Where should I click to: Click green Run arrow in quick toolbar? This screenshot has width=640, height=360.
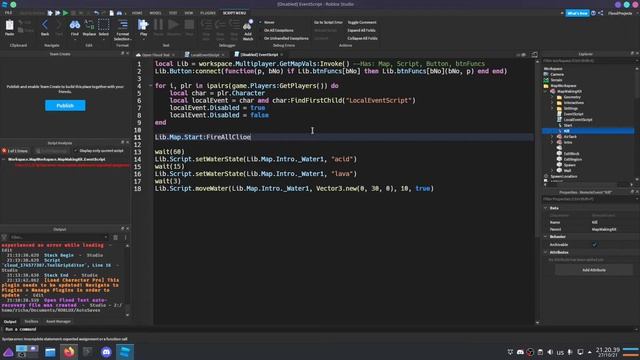point(65,13)
